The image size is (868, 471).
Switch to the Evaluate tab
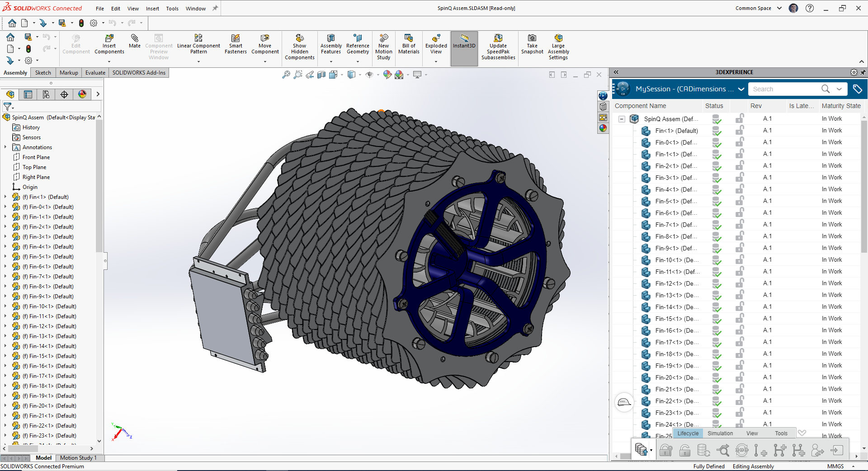pyautogui.click(x=95, y=73)
